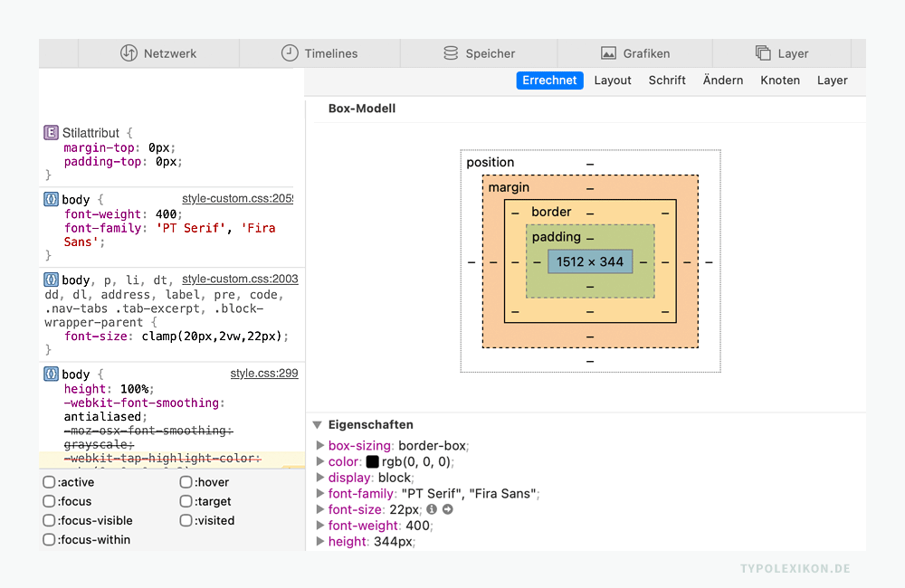
Task: Enable the :hover pseudo-class checkbox
Action: (x=186, y=482)
